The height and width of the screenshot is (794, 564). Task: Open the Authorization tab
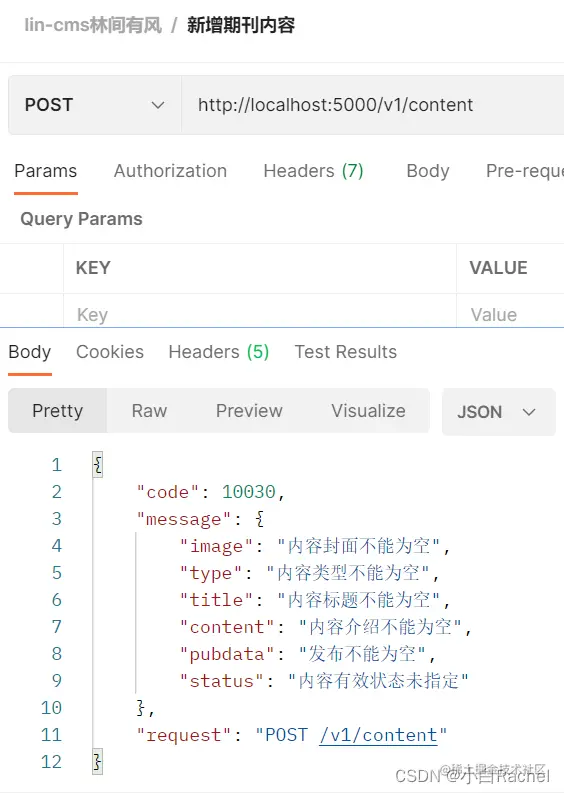(170, 171)
